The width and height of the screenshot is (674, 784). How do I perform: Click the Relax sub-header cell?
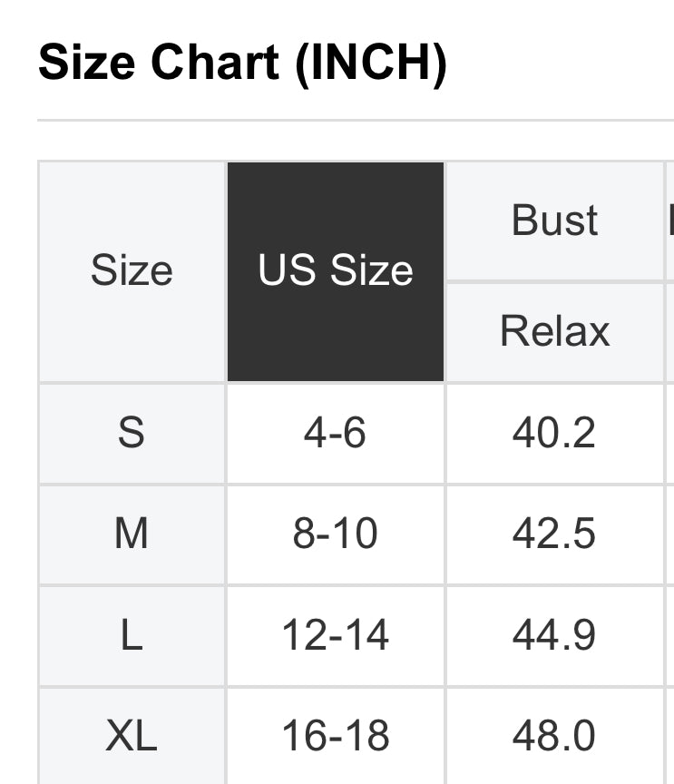point(554,331)
